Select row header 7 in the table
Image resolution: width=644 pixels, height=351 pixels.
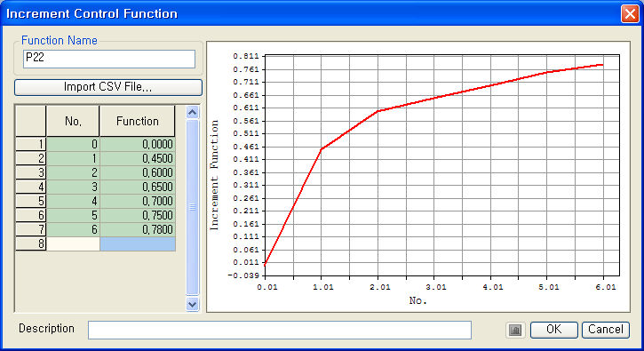pyautogui.click(x=31, y=229)
